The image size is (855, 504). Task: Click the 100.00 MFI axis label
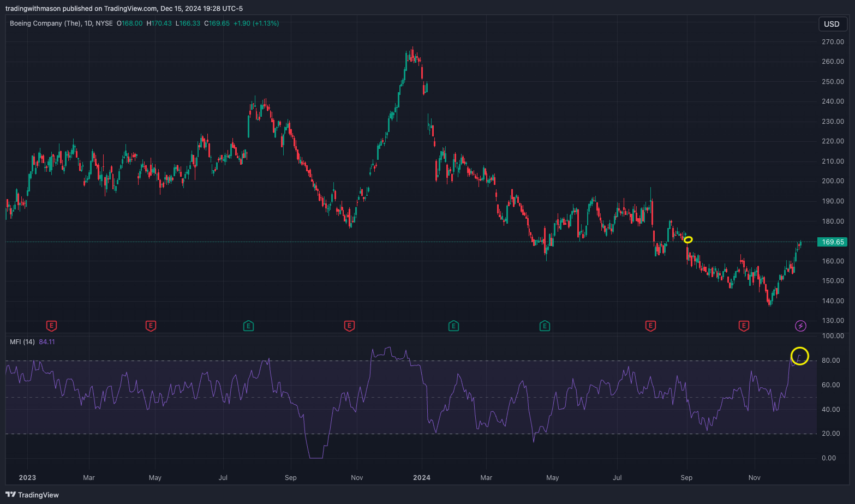pos(833,336)
